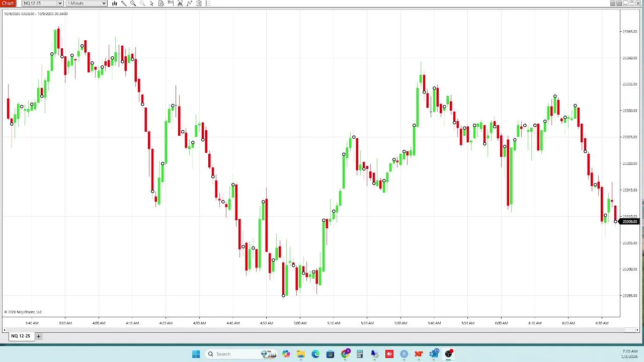
Task: Open File Explorer from the taskbar
Action: pos(300,354)
